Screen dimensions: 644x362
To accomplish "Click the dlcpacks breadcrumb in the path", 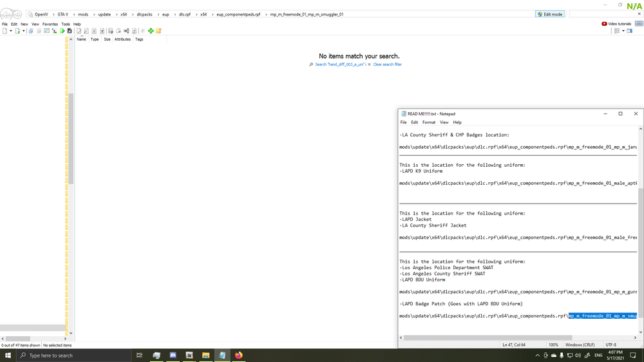I will click(144, 14).
